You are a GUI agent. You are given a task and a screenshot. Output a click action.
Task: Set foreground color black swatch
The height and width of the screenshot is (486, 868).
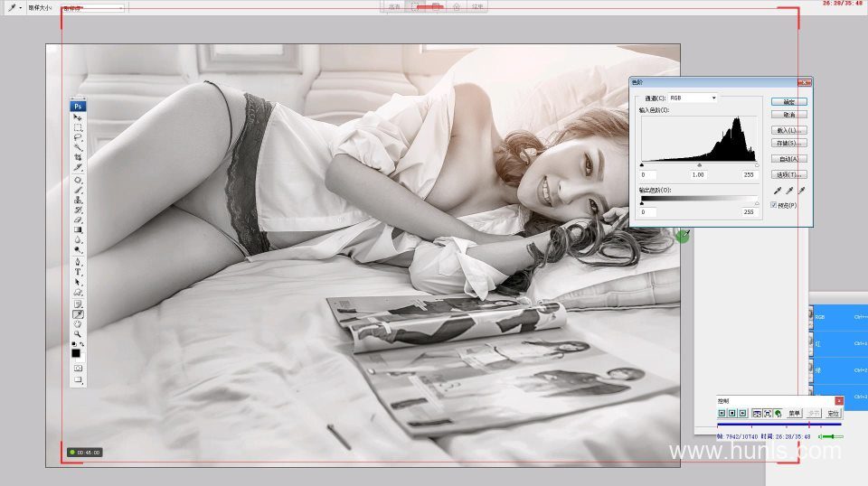(x=76, y=353)
